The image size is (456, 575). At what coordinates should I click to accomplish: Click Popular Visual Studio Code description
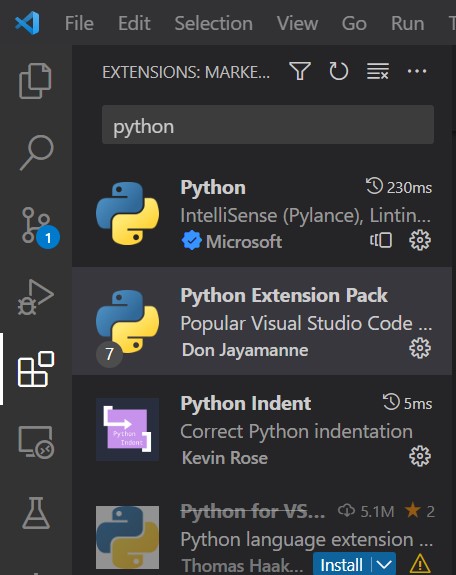click(306, 323)
